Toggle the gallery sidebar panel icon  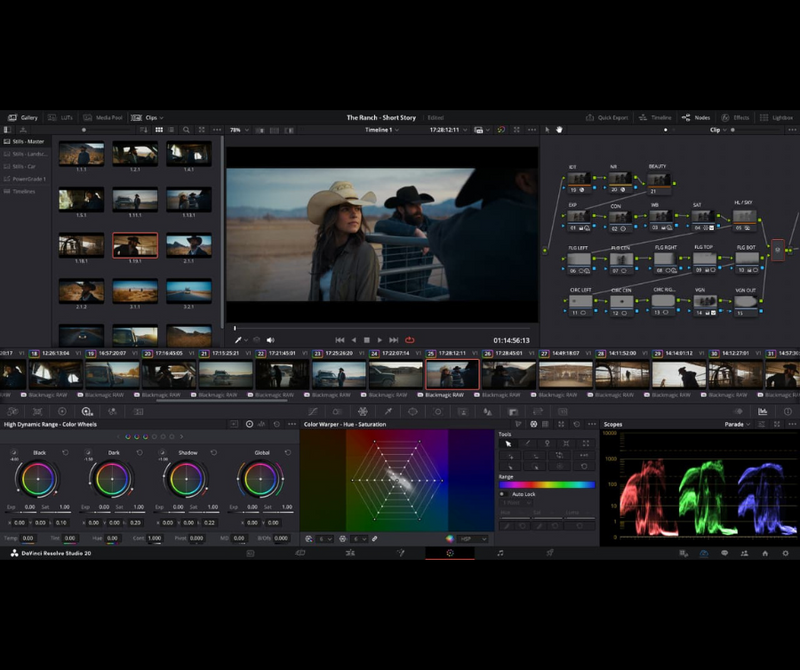7,130
